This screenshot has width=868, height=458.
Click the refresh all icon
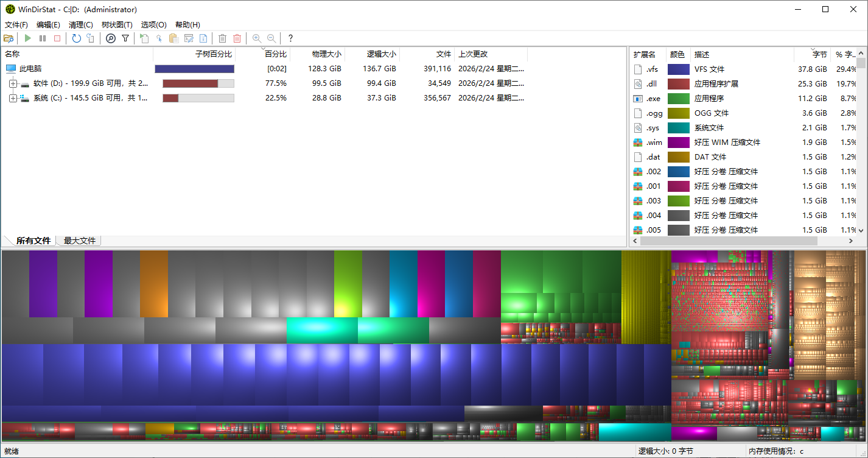(75, 38)
